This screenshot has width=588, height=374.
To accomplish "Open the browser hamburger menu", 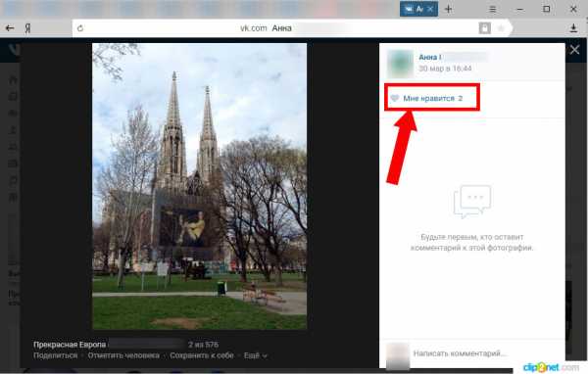I will pyautogui.click(x=492, y=10).
